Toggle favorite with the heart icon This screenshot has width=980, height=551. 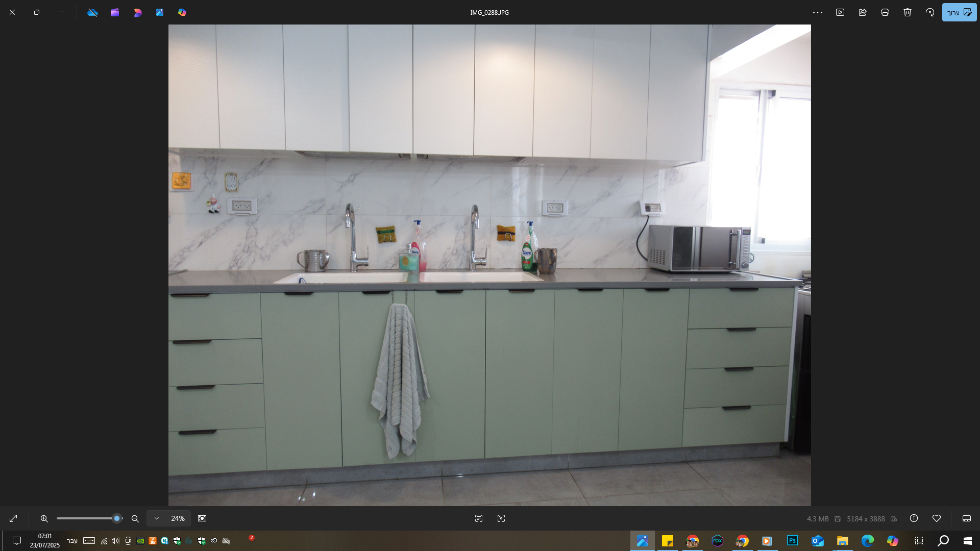click(937, 518)
